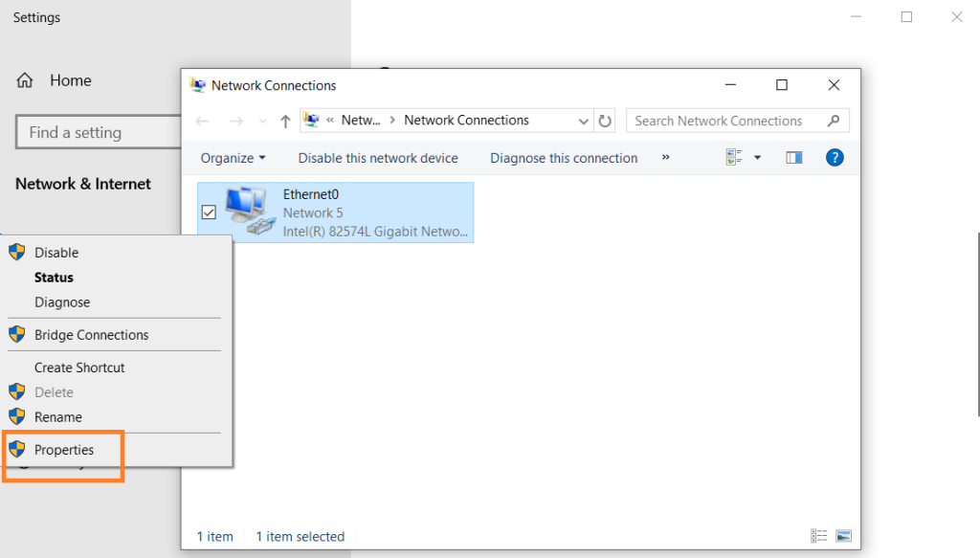Uncheck the Ethernet0 selection checkbox

point(210,212)
